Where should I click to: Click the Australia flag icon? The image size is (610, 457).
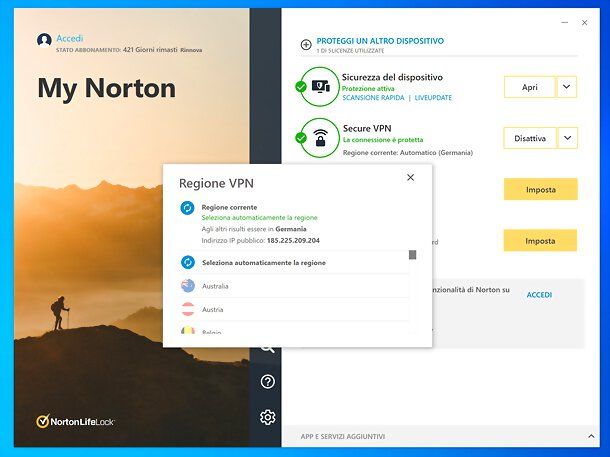[x=188, y=286]
